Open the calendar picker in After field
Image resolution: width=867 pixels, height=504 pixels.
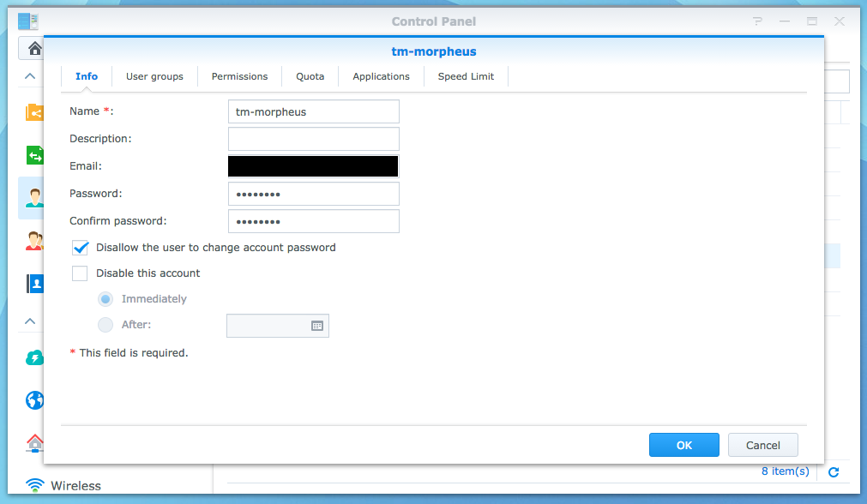(316, 326)
